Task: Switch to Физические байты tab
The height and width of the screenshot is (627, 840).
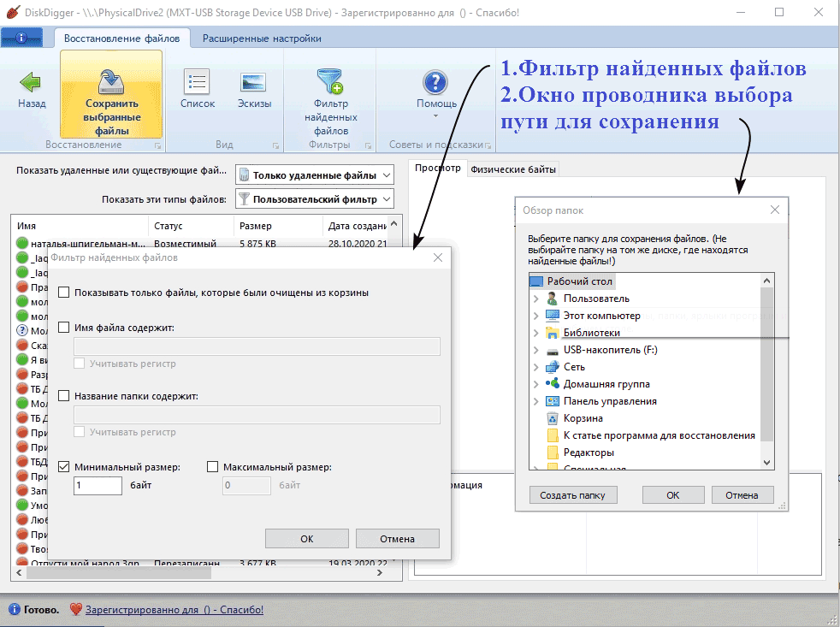Action: [512, 169]
